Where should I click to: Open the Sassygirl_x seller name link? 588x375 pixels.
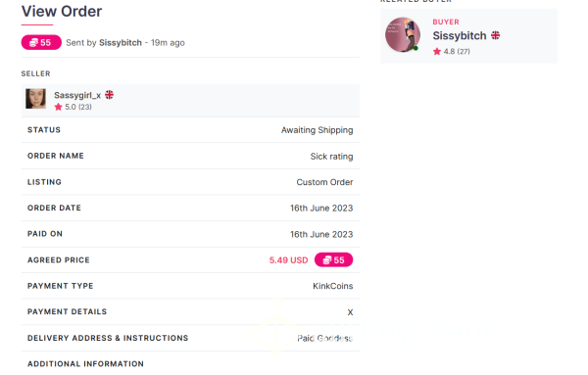[77, 95]
